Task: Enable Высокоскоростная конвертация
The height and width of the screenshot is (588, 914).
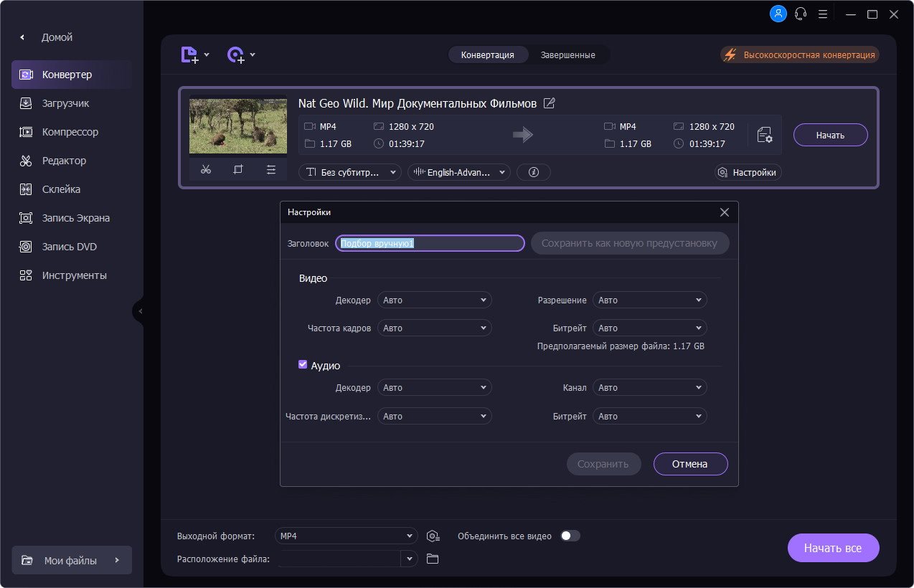Action: [800, 54]
